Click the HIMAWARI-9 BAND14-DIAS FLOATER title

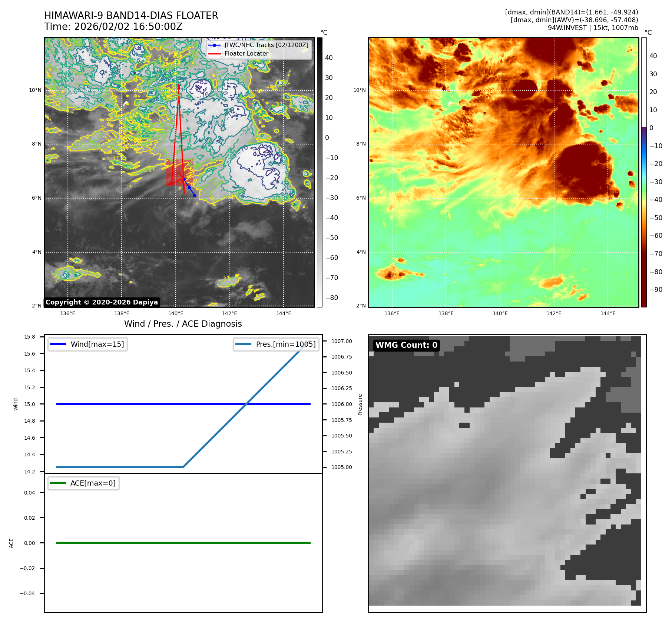[131, 16]
